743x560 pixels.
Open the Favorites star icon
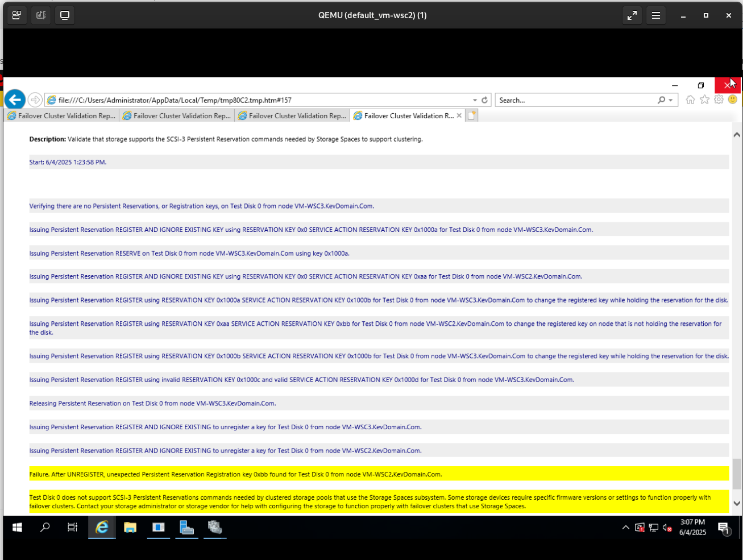point(704,100)
